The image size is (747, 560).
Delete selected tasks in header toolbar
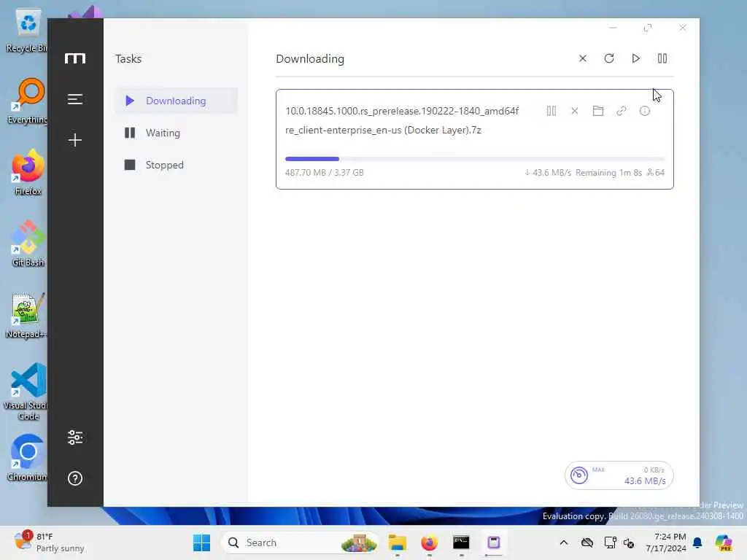coord(583,58)
